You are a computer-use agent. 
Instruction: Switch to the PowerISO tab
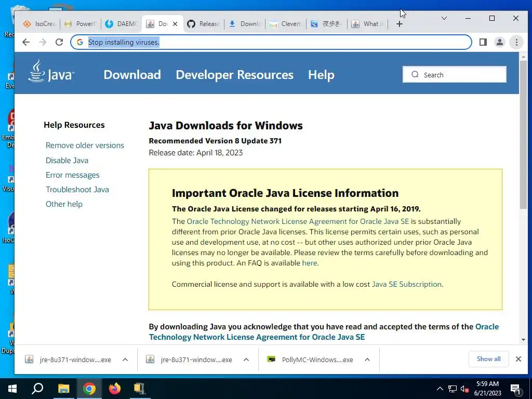[81, 24]
